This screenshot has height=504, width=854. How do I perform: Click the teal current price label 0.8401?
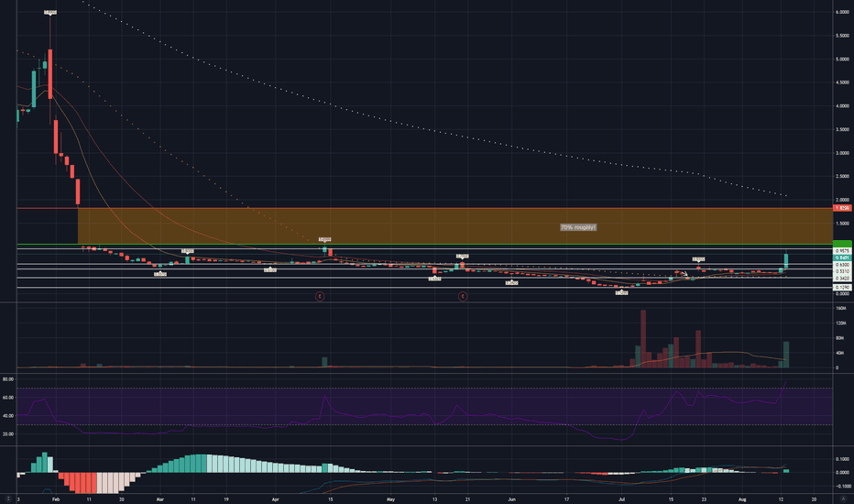843,257
